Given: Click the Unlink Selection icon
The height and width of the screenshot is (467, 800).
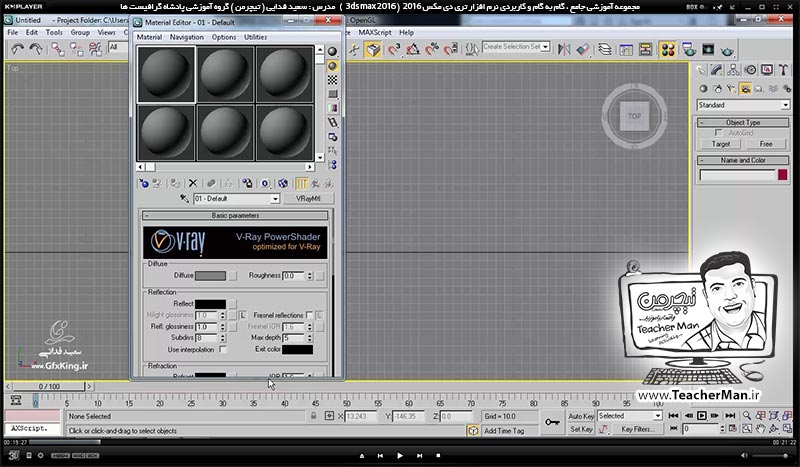Looking at the screenshot, I should [x=77, y=49].
